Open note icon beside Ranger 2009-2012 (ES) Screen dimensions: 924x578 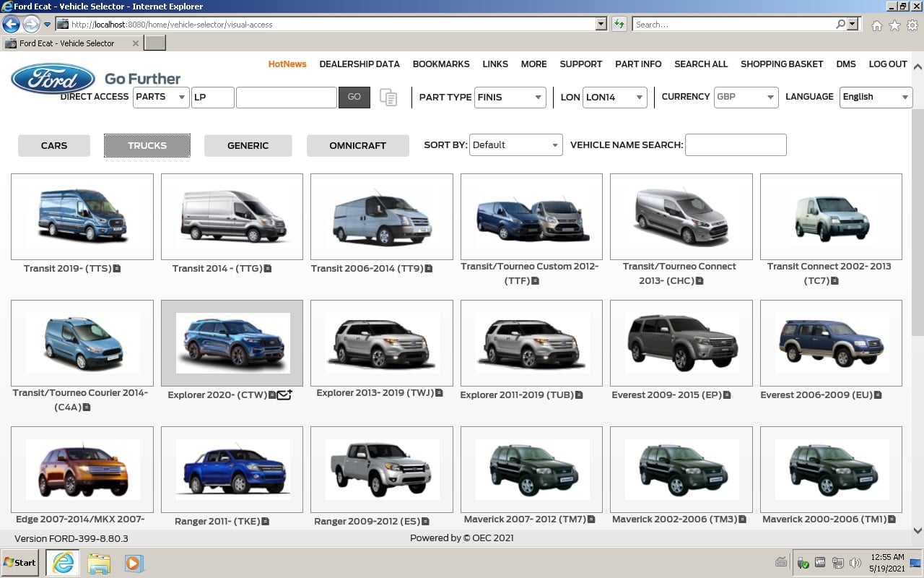[425, 521]
